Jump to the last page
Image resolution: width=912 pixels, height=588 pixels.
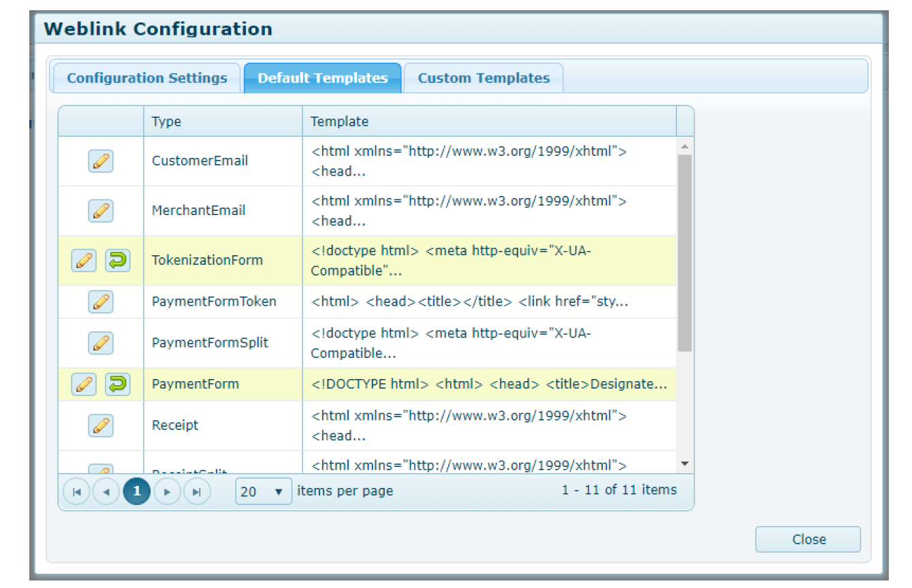(x=197, y=490)
